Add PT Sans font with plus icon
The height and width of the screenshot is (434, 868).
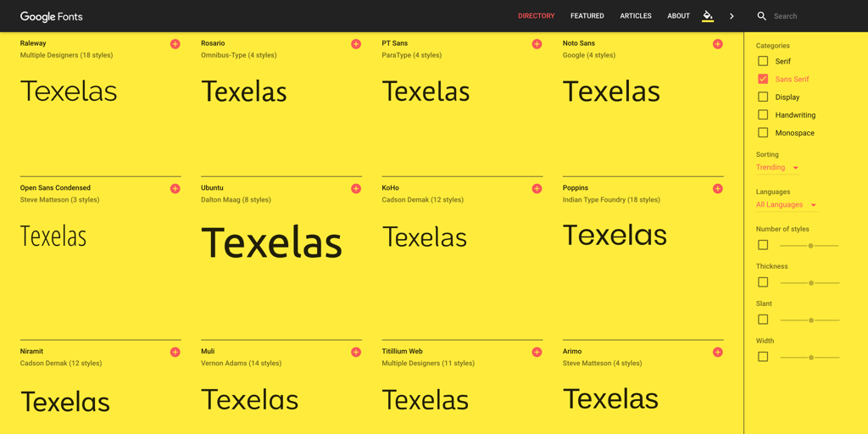[x=537, y=44]
